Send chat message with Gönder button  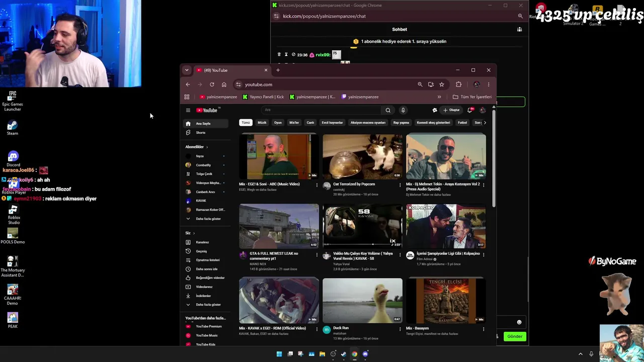pos(515,336)
